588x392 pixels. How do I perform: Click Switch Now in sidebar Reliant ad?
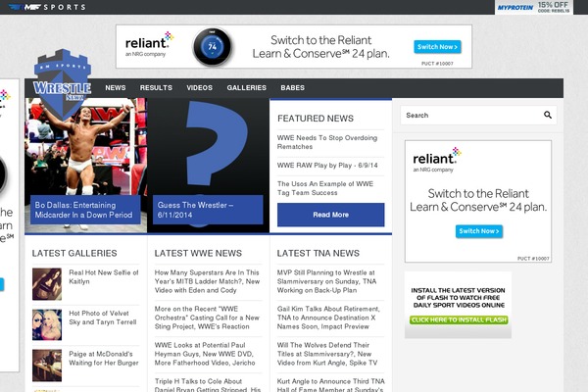[x=479, y=231]
